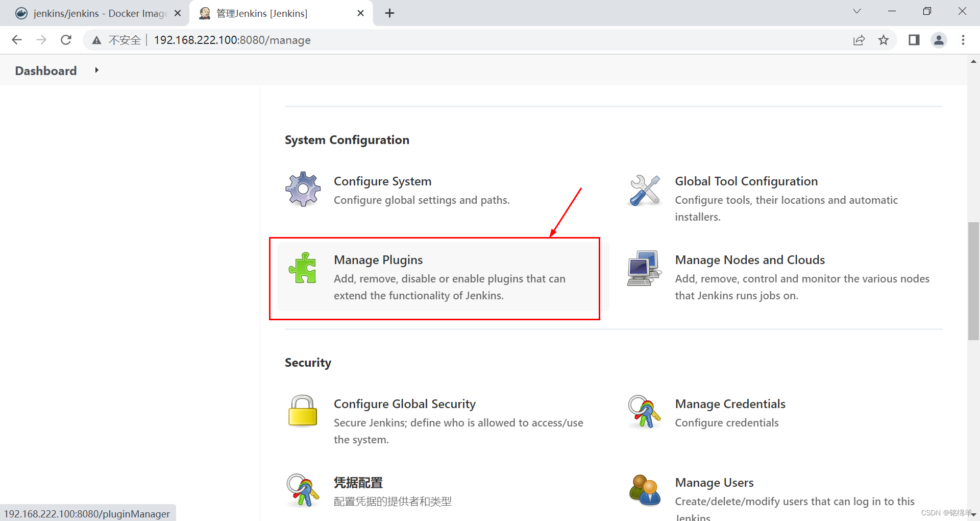
Task: Click the browser forward arrow
Action: (x=41, y=40)
